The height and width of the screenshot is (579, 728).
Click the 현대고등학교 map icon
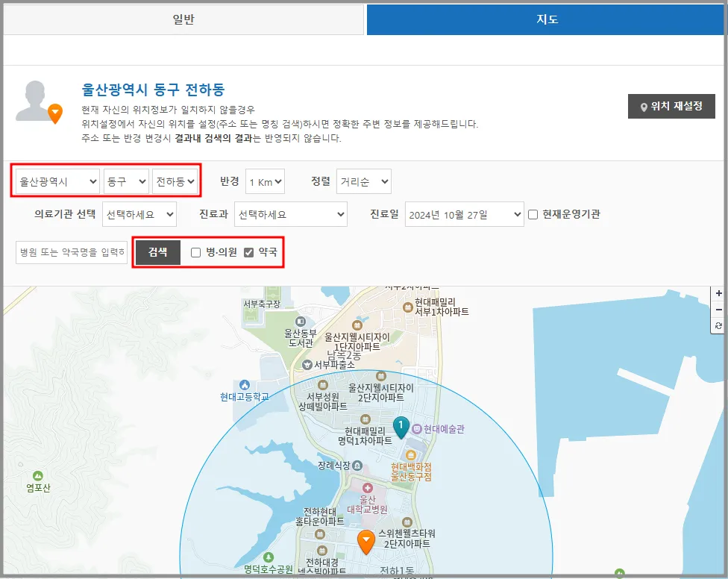pos(245,385)
